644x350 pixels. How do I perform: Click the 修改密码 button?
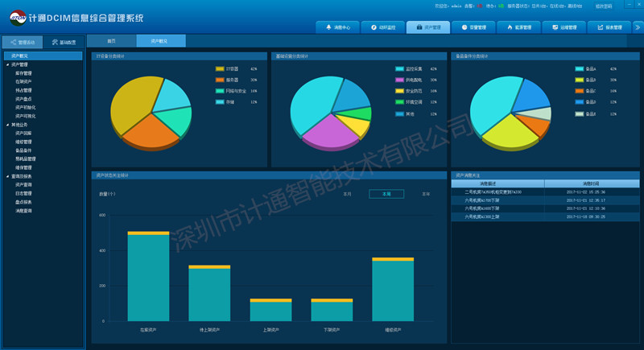coord(604,5)
